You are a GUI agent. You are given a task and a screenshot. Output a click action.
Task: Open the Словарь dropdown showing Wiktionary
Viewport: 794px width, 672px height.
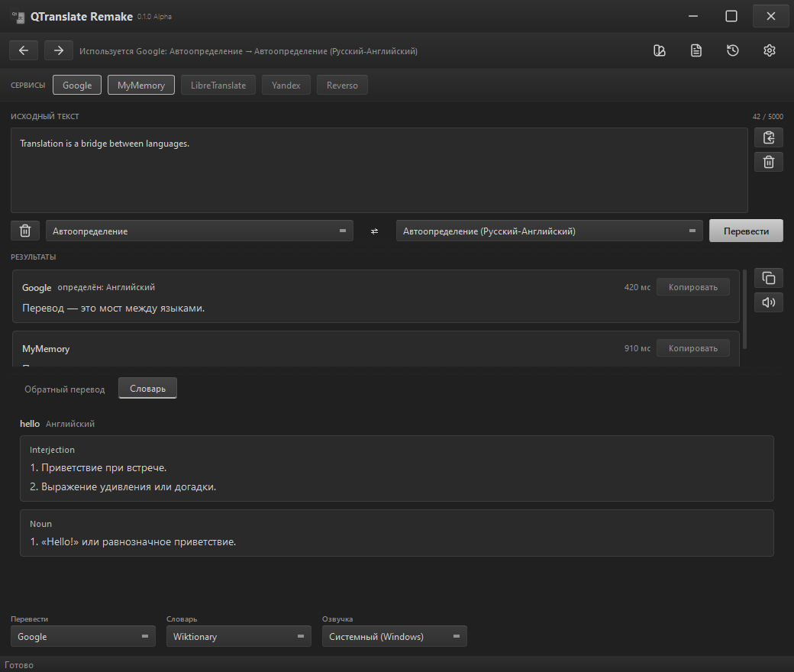239,637
